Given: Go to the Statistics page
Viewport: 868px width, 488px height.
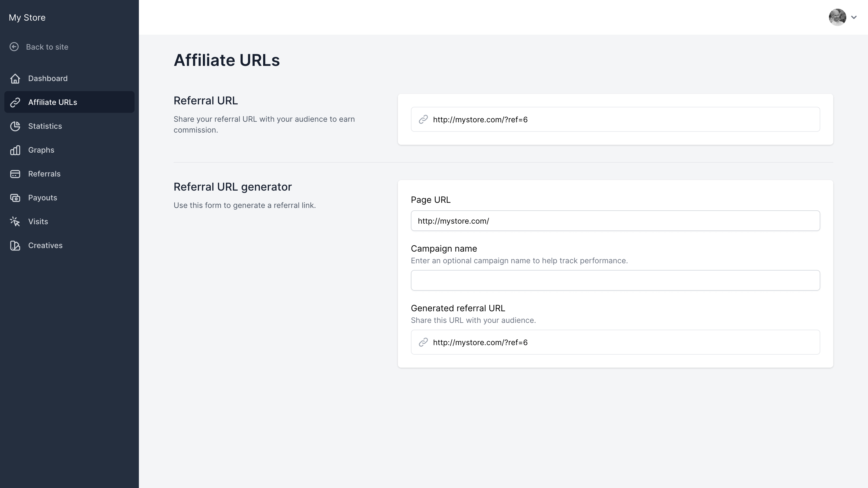Looking at the screenshot, I should (x=69, y=126).
